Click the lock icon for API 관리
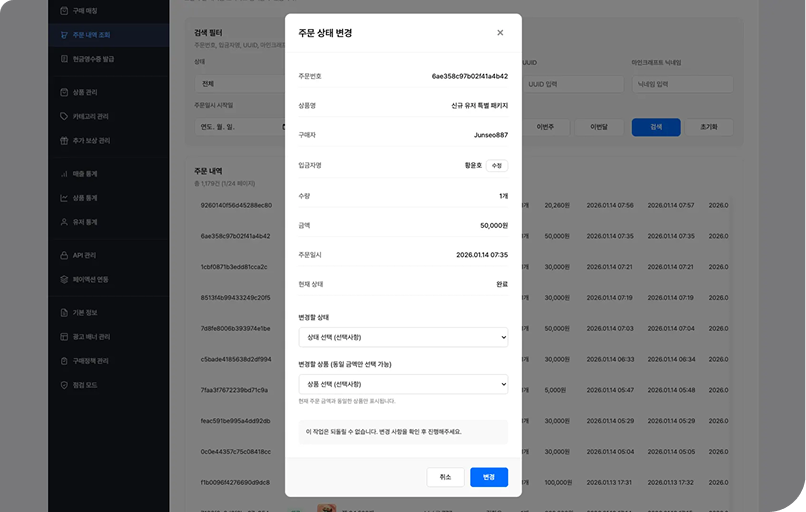 click(64, 255)
